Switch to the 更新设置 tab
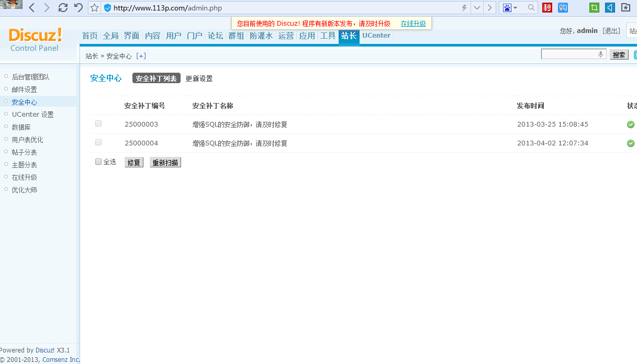 coord(199,78)
